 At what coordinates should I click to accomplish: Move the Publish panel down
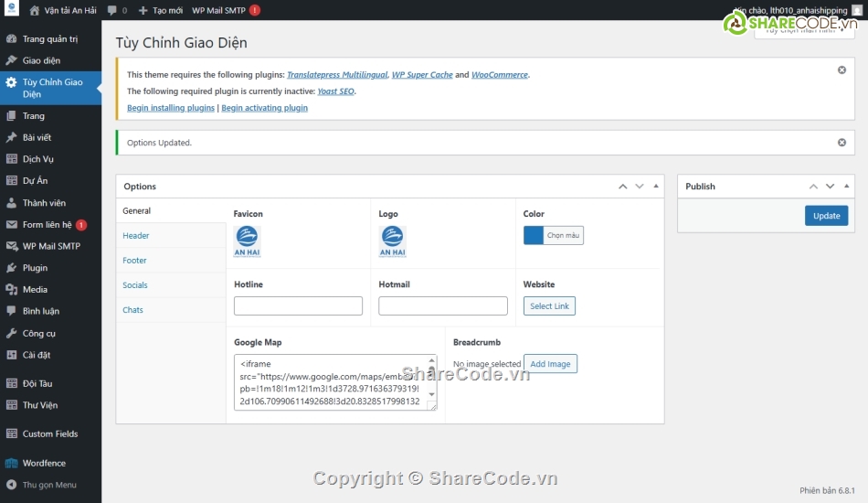[830, 187]
